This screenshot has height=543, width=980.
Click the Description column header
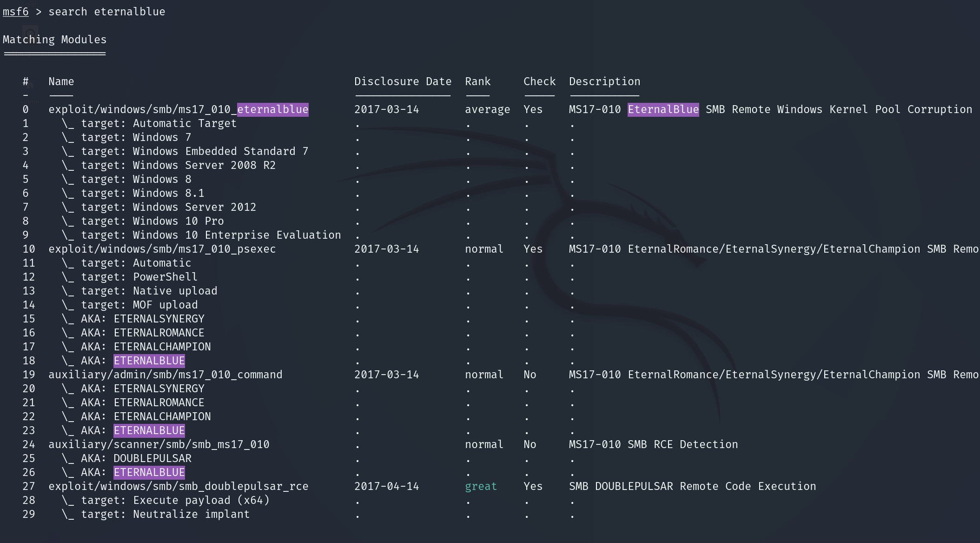[x=604, y=81]
